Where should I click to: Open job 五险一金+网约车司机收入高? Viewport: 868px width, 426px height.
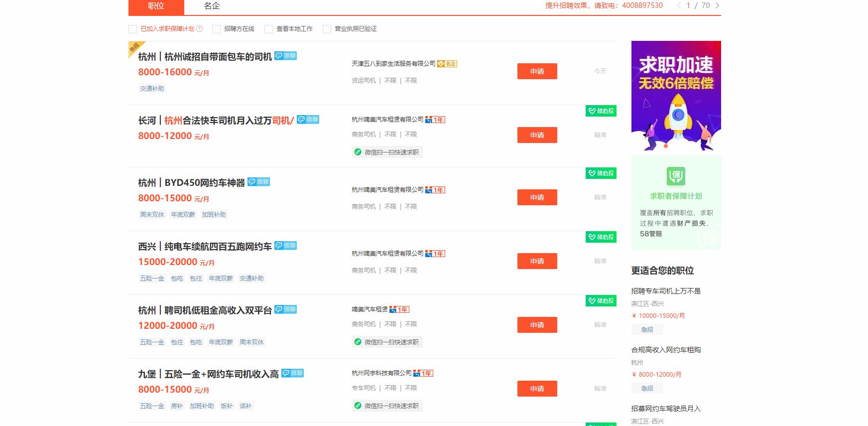(208, 374)
